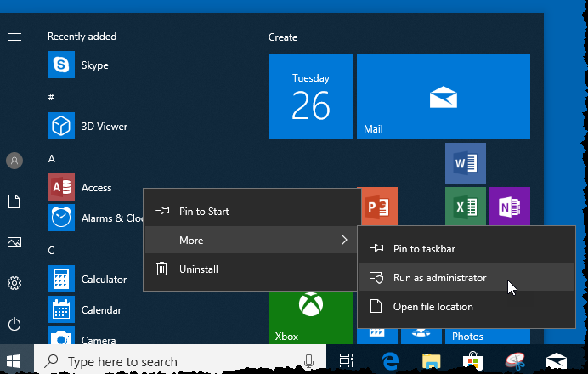Viewport: 588px width, 374px height.
Task: Open the Xbox tile
Action: point(311,317)
